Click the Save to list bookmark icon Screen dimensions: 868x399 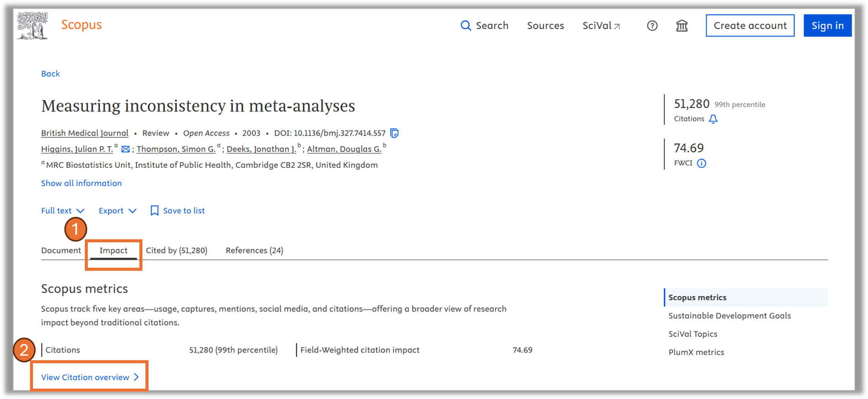tap(154, 210)
